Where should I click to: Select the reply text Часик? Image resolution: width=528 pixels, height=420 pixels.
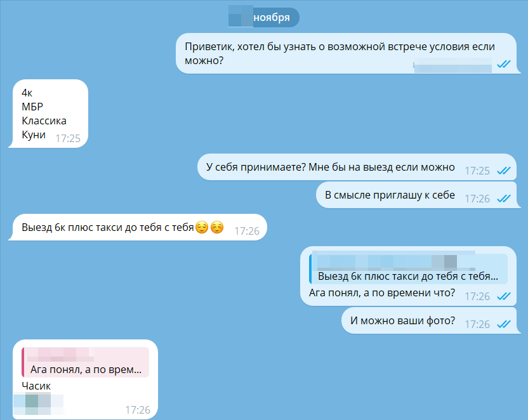pyautogui.click(x=36, y=386)
